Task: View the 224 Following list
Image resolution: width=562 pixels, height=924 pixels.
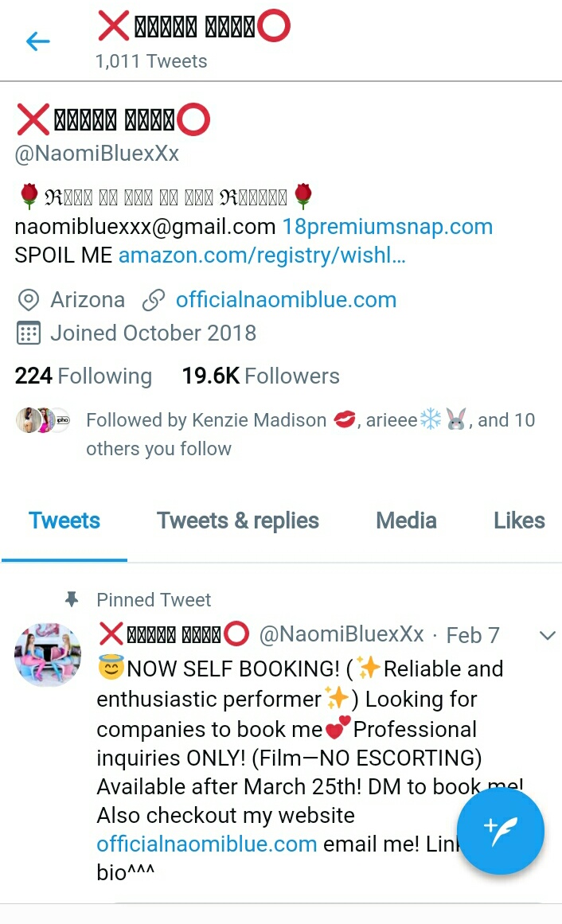Action: tap(83, 376)
